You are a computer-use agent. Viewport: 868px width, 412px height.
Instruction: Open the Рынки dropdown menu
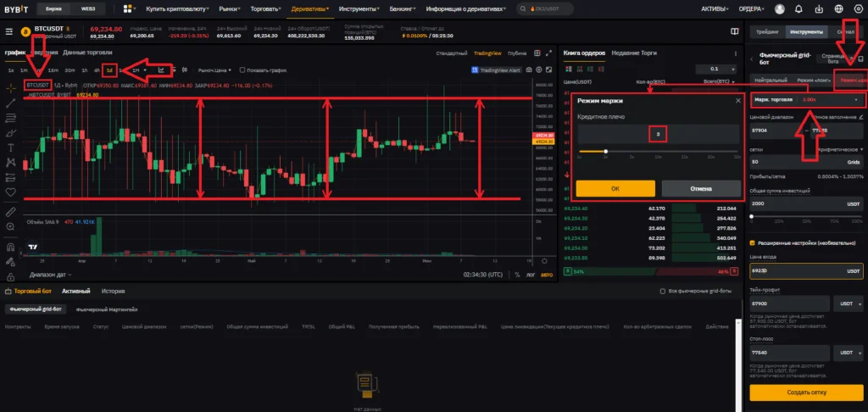tap(230, 8)
